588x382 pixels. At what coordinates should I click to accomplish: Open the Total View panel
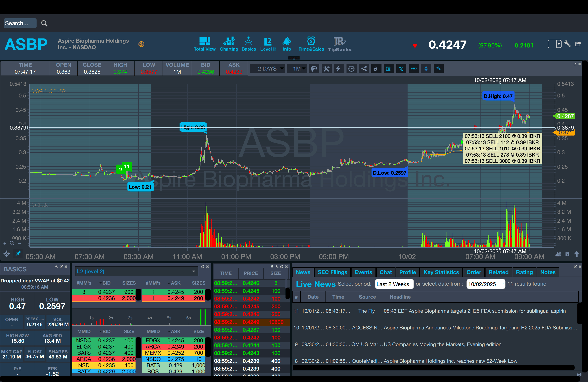coord(205,44)
